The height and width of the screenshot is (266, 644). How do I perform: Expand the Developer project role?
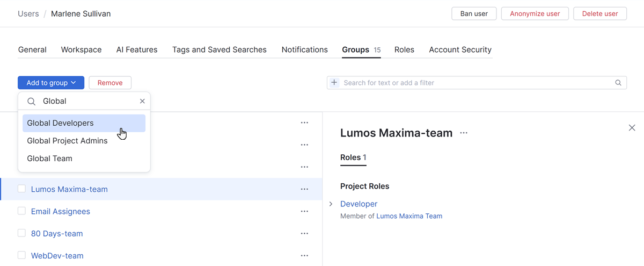coord(331,204)
